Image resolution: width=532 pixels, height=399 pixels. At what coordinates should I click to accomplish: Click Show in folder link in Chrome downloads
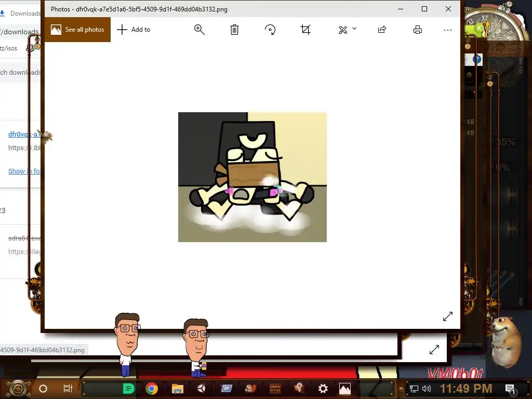(24, 171)
